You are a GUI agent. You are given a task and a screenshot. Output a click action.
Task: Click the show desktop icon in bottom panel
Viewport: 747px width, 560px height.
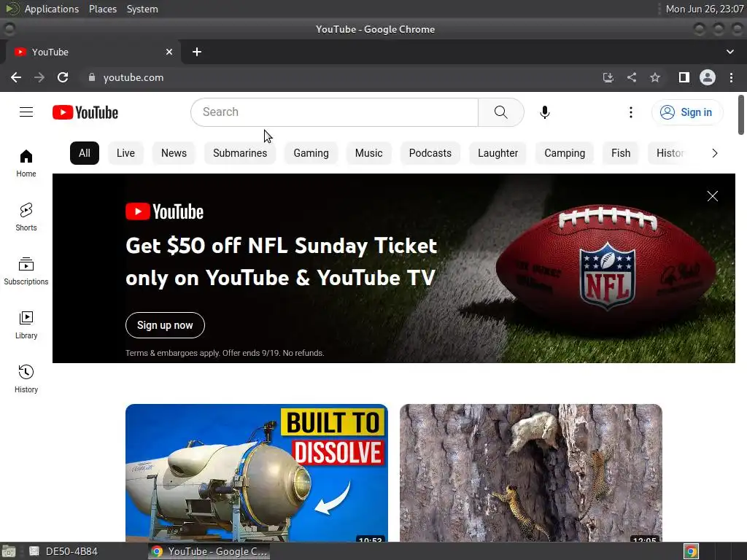(x=9, y=551)
